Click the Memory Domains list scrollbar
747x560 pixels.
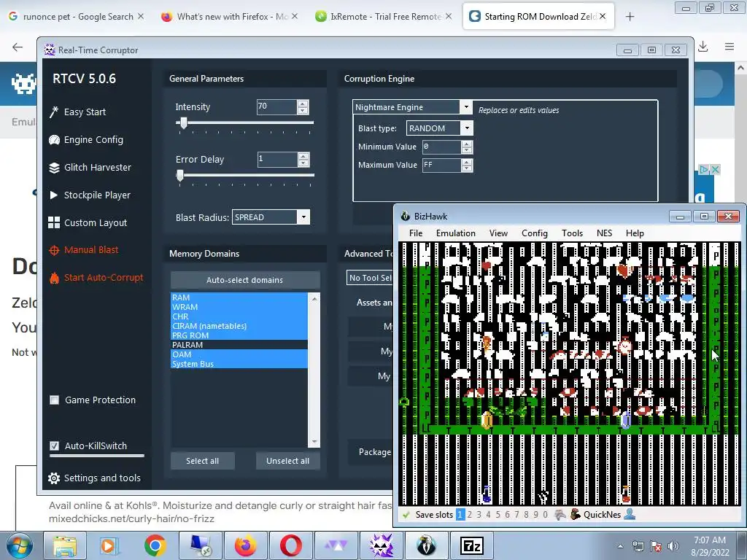pyautogui.click(x=314, y=370)
